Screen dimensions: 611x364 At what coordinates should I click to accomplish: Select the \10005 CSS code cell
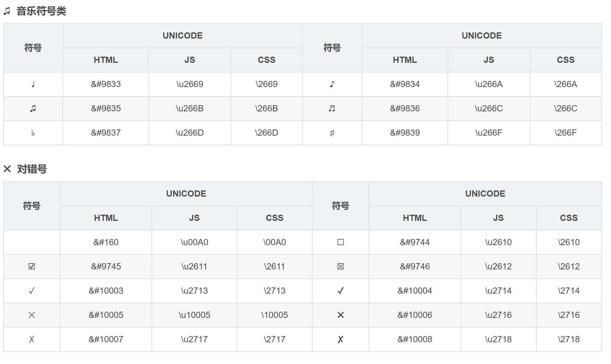[x=275, y=315]
